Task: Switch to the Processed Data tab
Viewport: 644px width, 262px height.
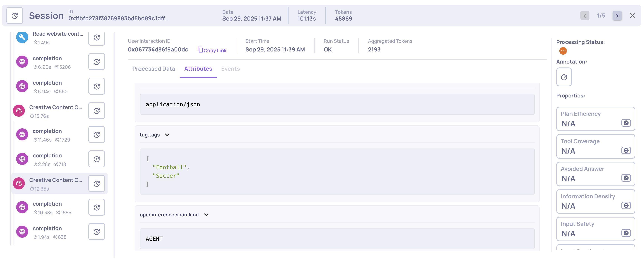Action: pos(153,69)
